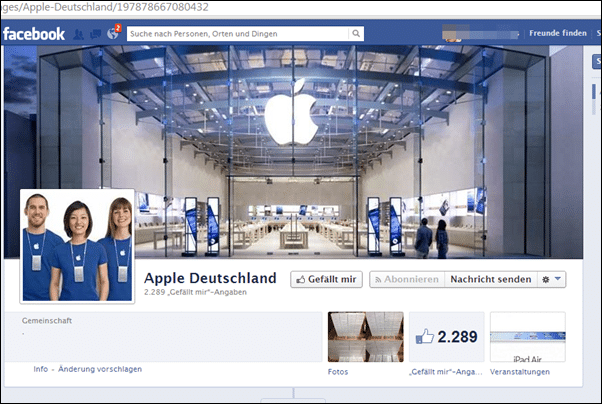Focus the search field for people and places
Image resolution: width=602 pixels, height=404 pixels.
pyautogui.click(x=238, y=34)
